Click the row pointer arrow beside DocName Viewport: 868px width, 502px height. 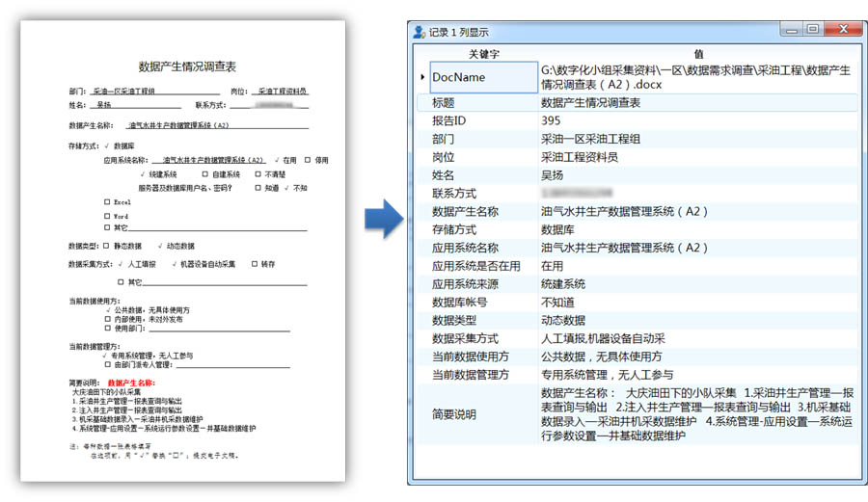point(422,77)
